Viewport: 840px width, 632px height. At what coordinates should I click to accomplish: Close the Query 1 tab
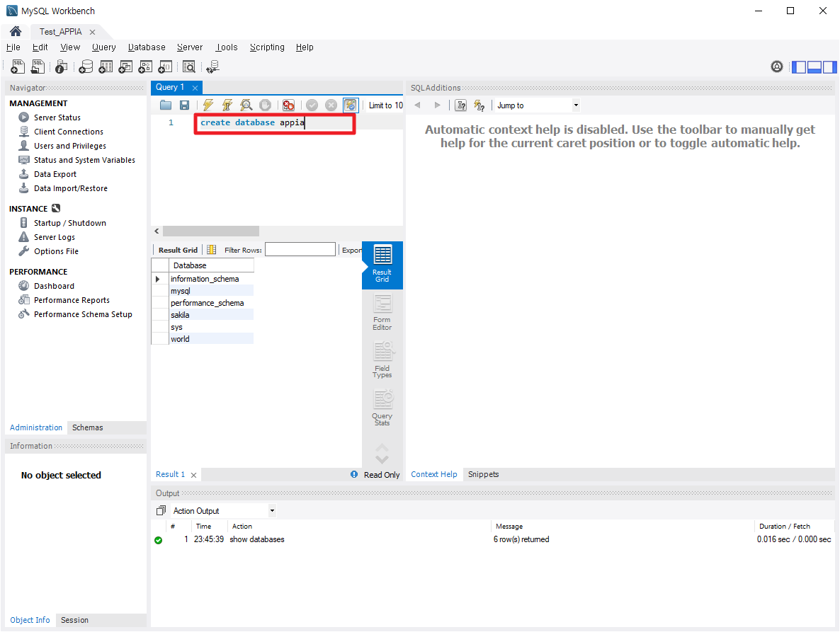[x=195, y=88]
